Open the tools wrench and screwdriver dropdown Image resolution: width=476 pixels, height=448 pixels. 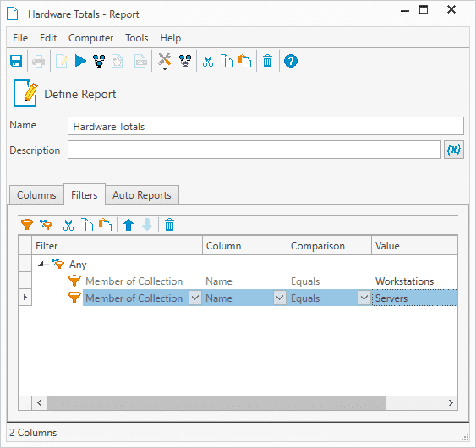point(165,62)
